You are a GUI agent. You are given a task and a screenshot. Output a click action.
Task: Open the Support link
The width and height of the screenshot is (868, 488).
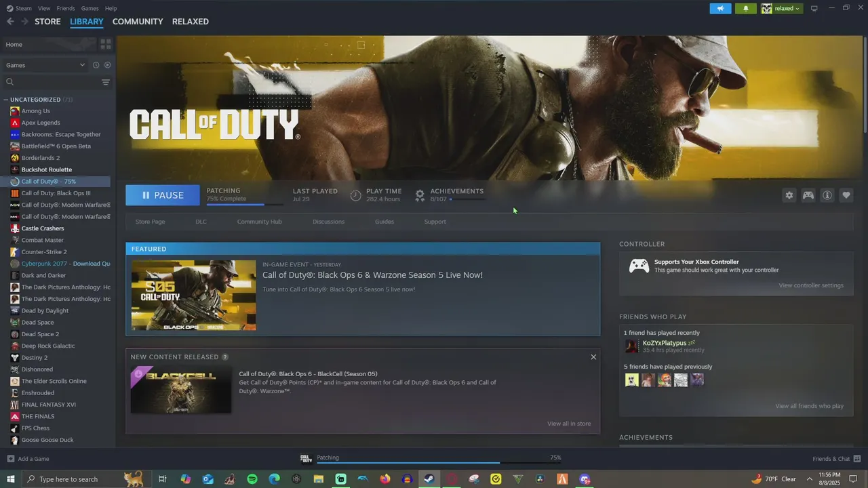pyautogui.click(x=435, y=222)
